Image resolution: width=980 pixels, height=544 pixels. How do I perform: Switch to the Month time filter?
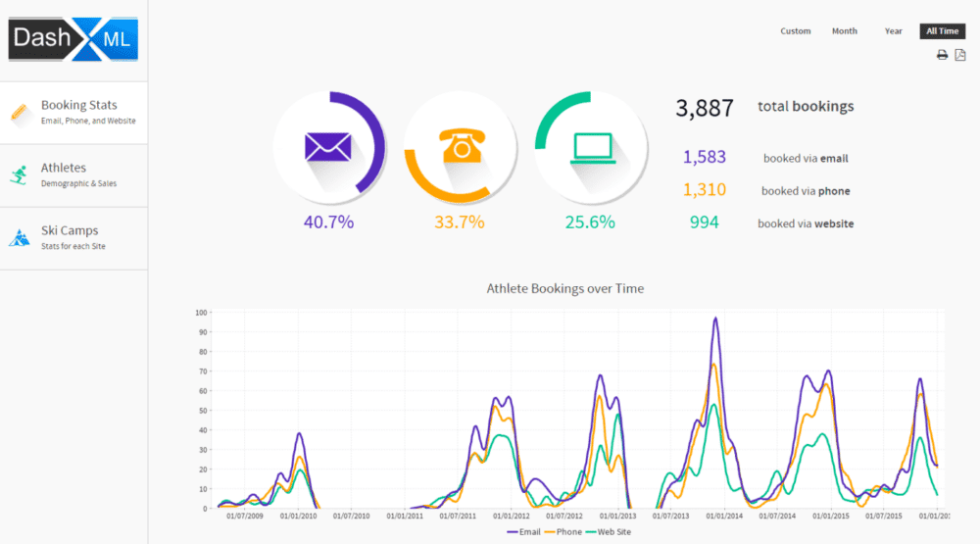[x=844, y=31]
